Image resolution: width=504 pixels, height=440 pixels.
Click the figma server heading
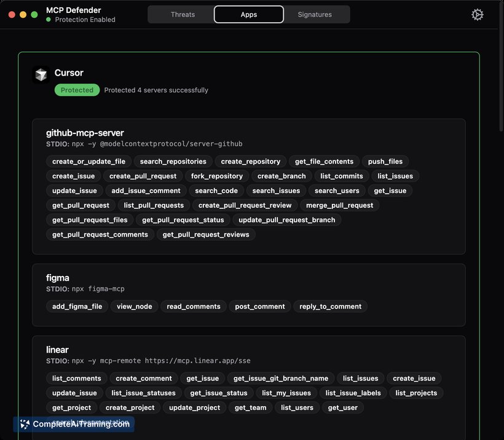tap(58, 278)
